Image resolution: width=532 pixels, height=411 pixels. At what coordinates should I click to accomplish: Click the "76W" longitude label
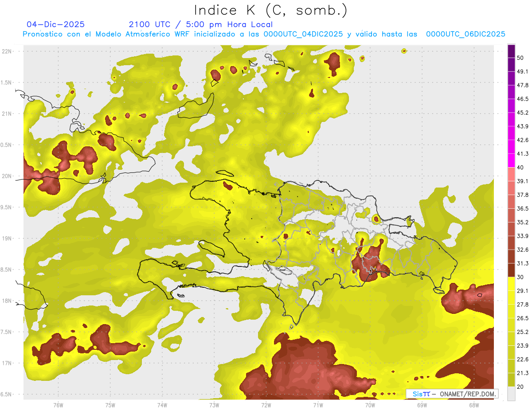click(58, 405)
